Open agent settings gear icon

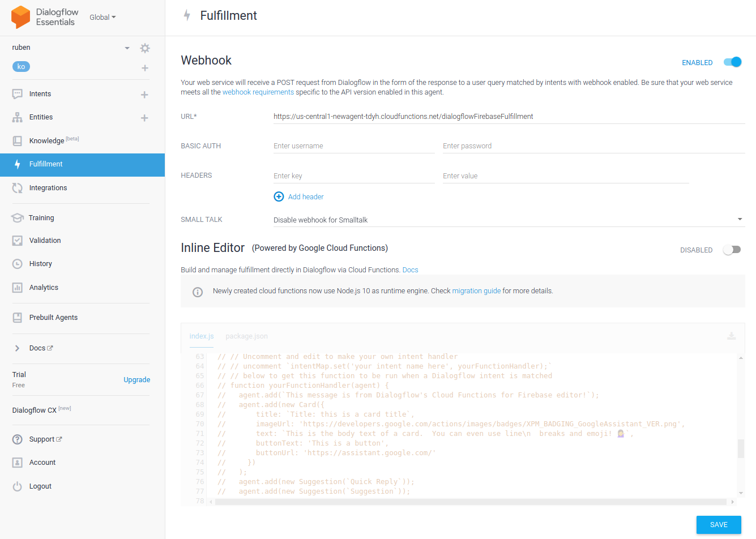point(145,48)
